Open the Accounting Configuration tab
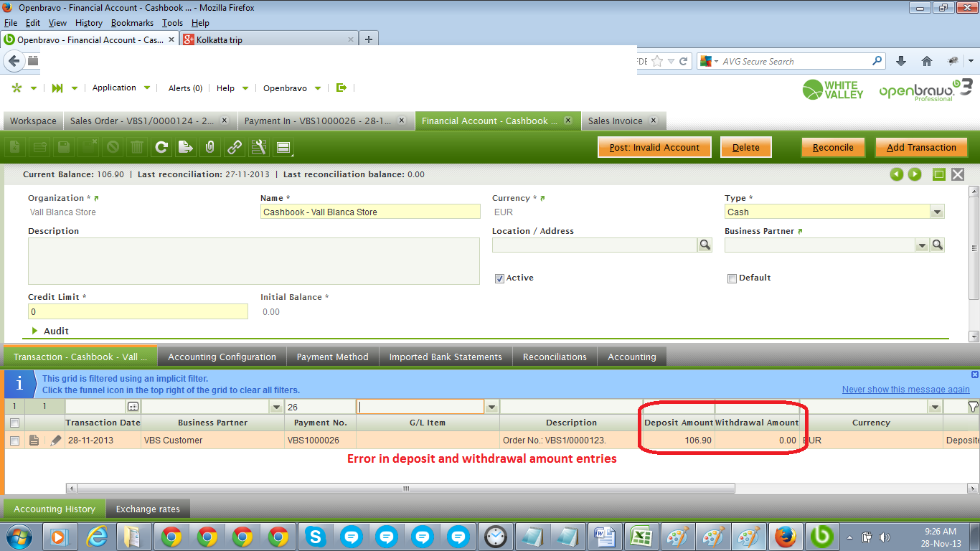Image resolution: width=980 pixels, height=551 pixels. (x=222, y=357)
